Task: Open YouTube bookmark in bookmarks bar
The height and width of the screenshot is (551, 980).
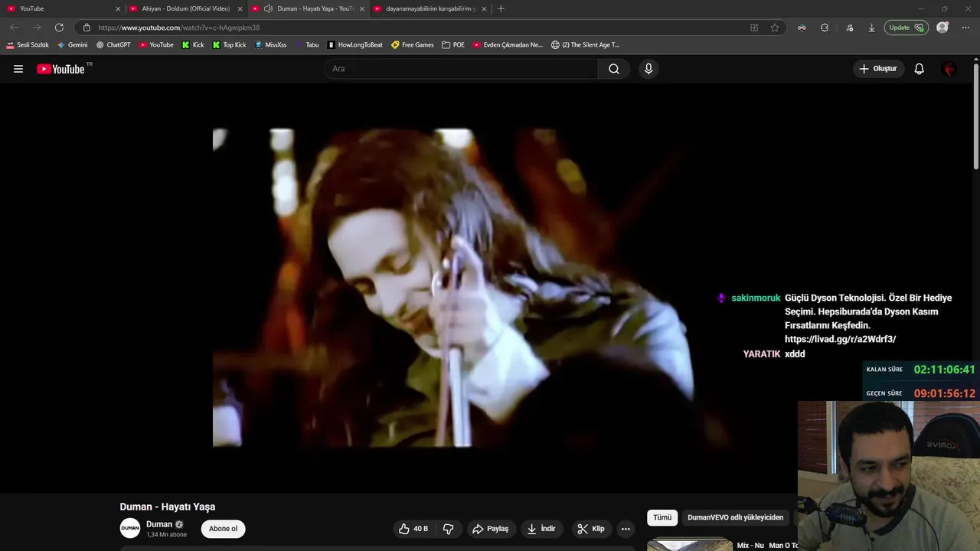Action: (x=156, y=45)
